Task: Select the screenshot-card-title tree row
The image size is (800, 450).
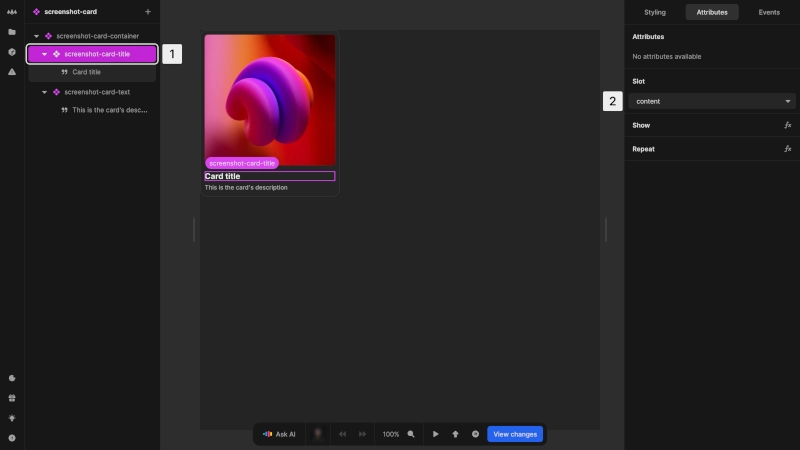Action: coord(92,54)
